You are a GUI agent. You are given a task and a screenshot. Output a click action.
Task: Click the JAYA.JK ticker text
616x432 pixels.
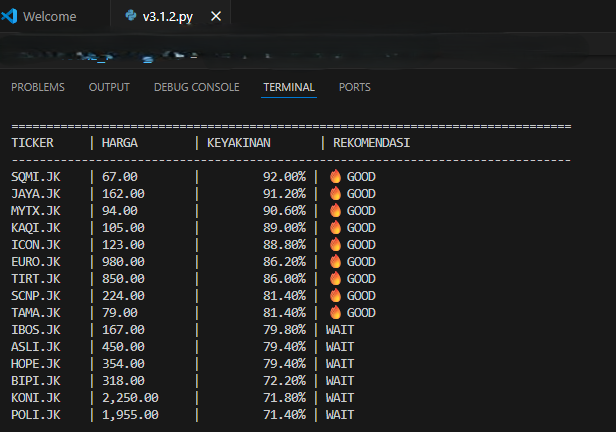tap(36, 194)
